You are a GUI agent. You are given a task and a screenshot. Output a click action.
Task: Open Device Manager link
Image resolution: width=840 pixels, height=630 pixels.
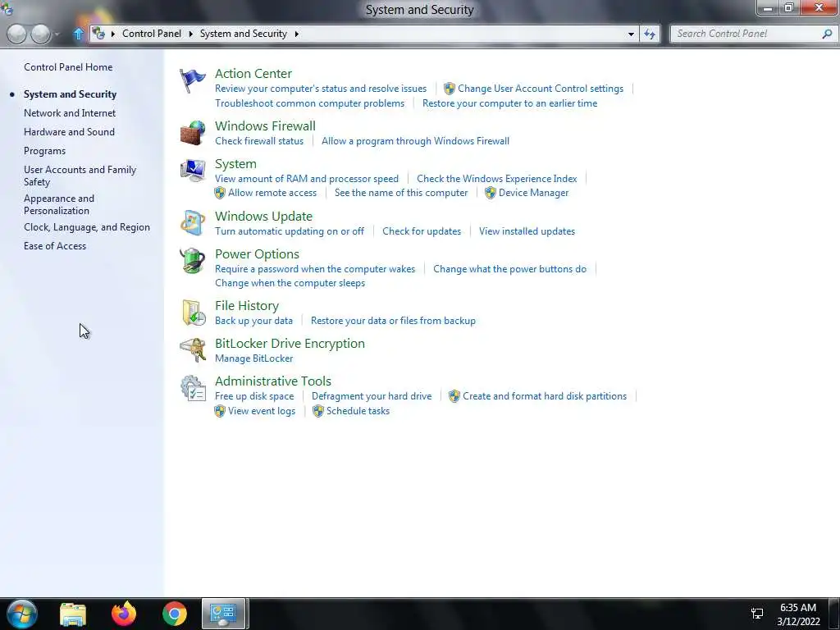click(533, 193)
